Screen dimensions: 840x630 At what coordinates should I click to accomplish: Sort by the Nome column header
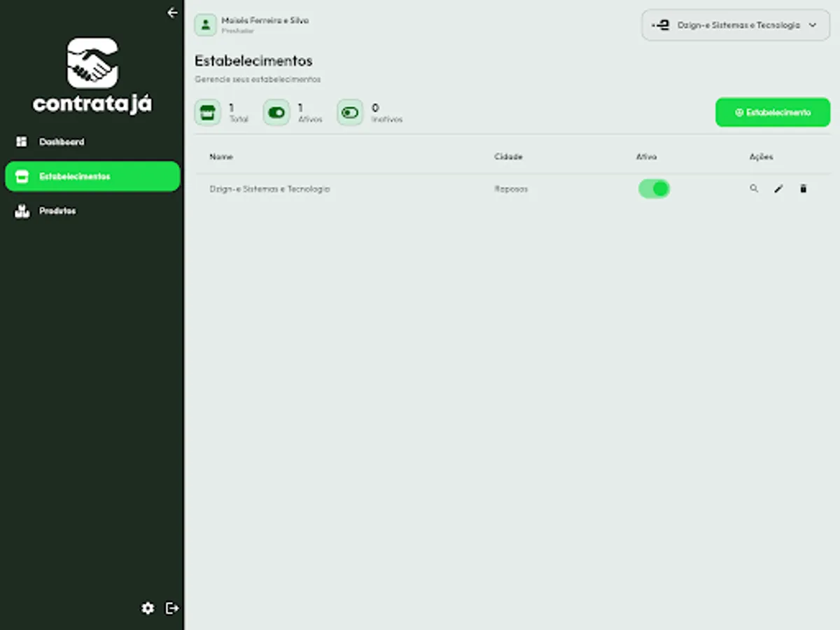pyautogui.click(x=221, y=157)
